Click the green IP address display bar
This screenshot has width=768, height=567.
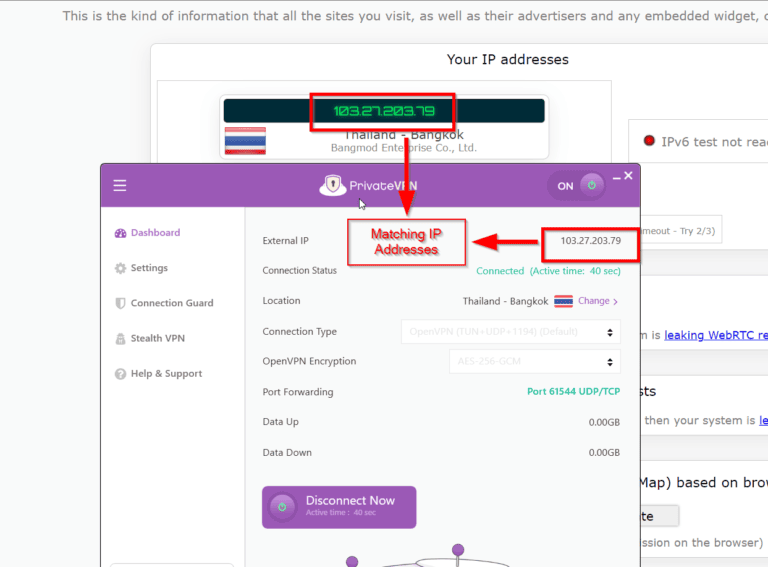[x=384, y=110]
